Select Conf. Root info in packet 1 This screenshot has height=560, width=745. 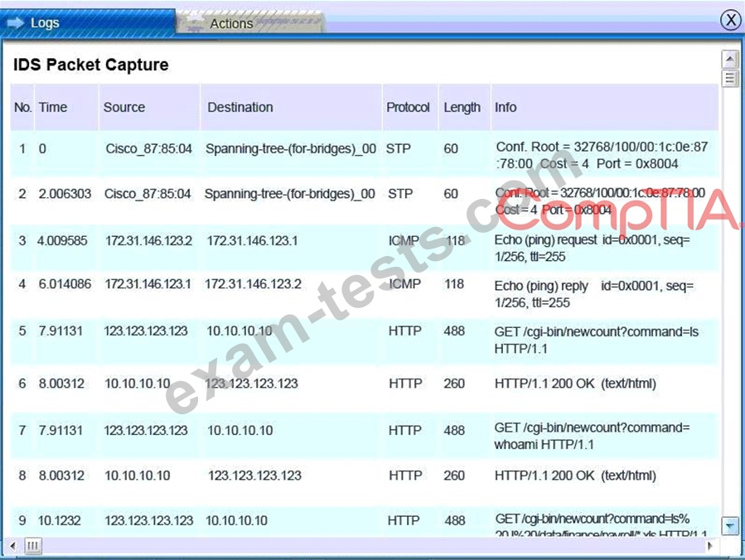(x=602, y=155)
